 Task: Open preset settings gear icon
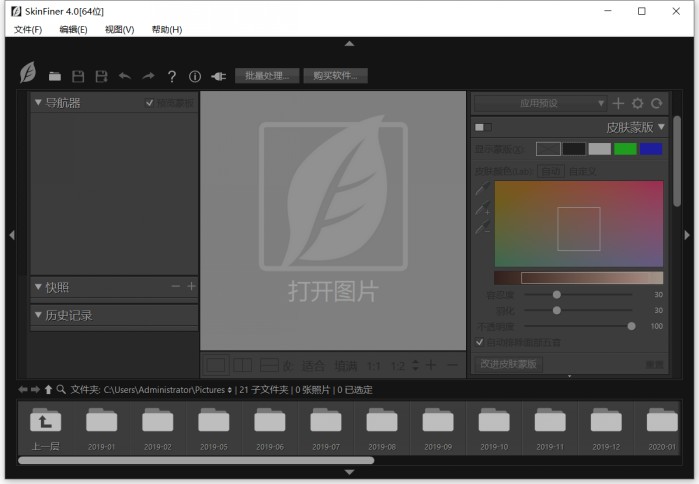pyautogui.click(x=637, y=103)
